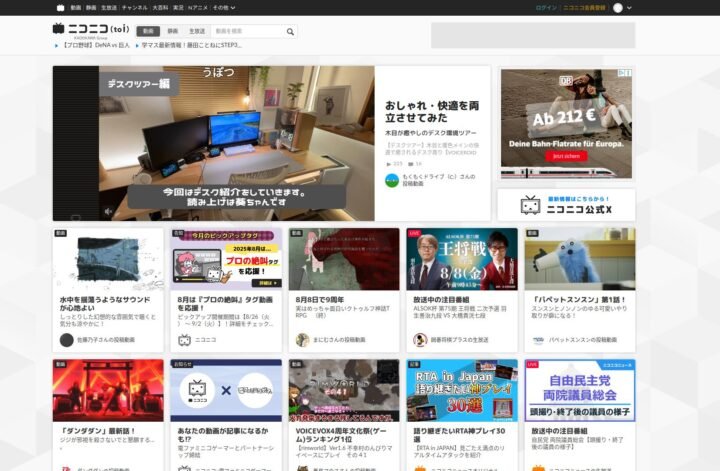The width and height of the screenshot is (720, 471).
Task: Open the おしゃれ・快適を両立させてみた title
Action: click(432, 112)
